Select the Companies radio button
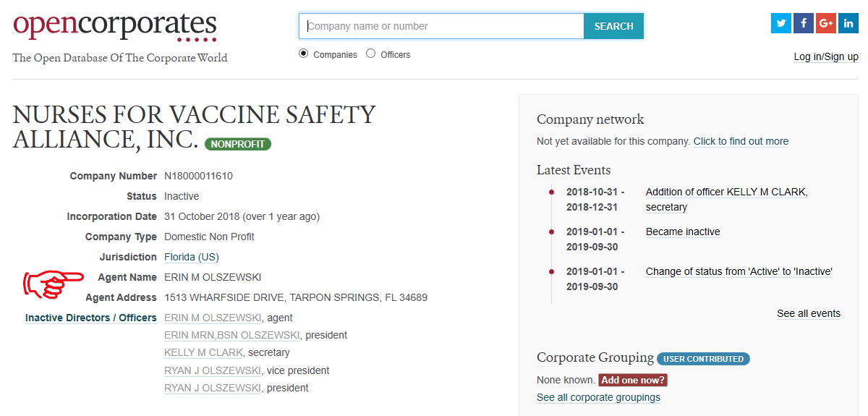The height and width of the screenshot is (416, 868). (x=304, y=54)
